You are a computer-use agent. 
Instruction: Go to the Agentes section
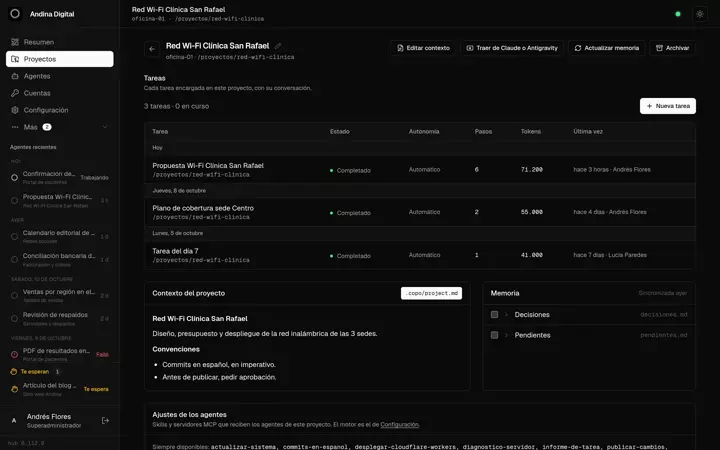60,76
